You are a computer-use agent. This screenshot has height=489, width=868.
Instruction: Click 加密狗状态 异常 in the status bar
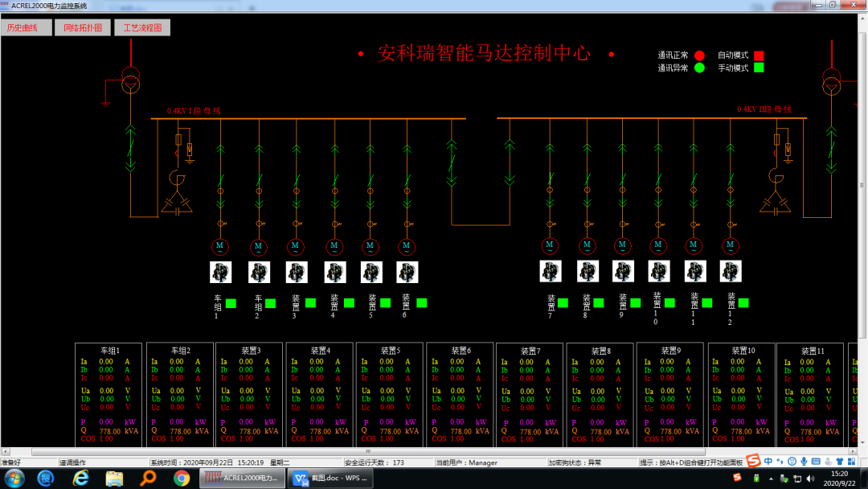pos(575,462)
